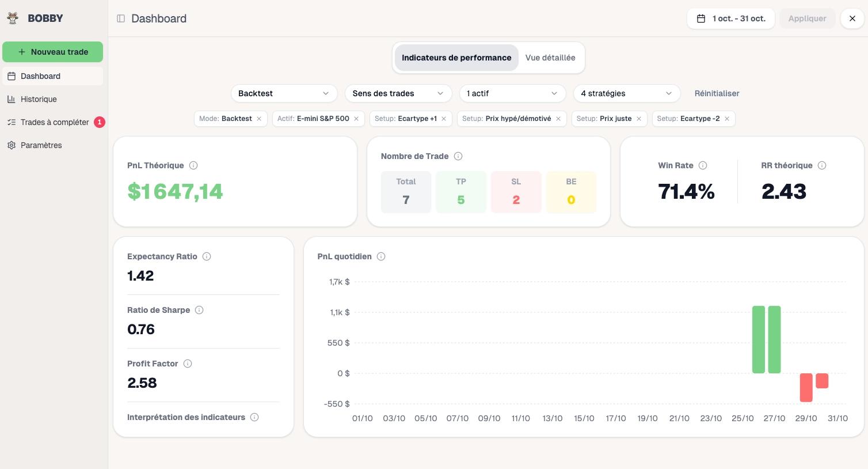868x469 pixels.
Task: Expand the 4 stratégies dropdown
Action: [626, 93]
